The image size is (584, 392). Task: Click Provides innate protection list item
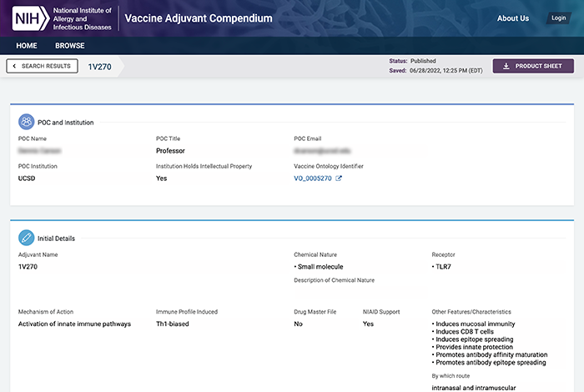pos(472,347)
